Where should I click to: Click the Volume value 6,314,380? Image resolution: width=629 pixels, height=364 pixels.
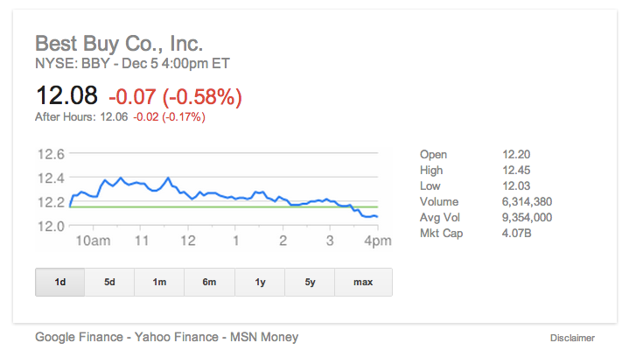(522, 202)
